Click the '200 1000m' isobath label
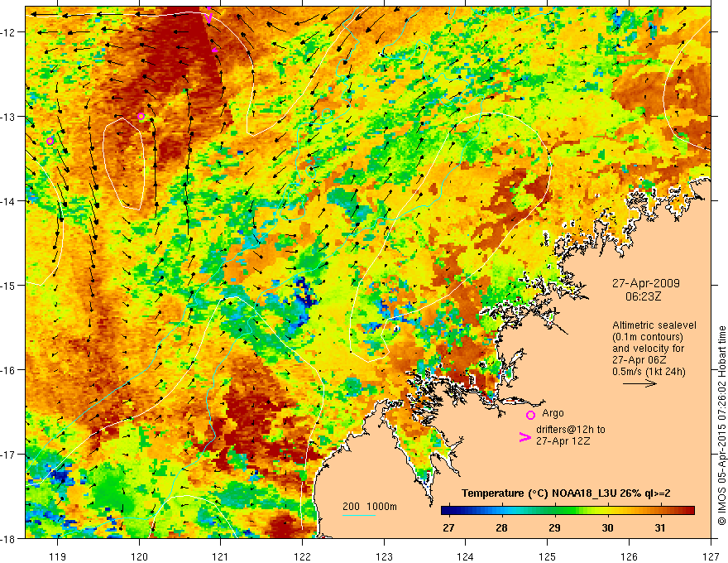 click(x=370, y=507)
